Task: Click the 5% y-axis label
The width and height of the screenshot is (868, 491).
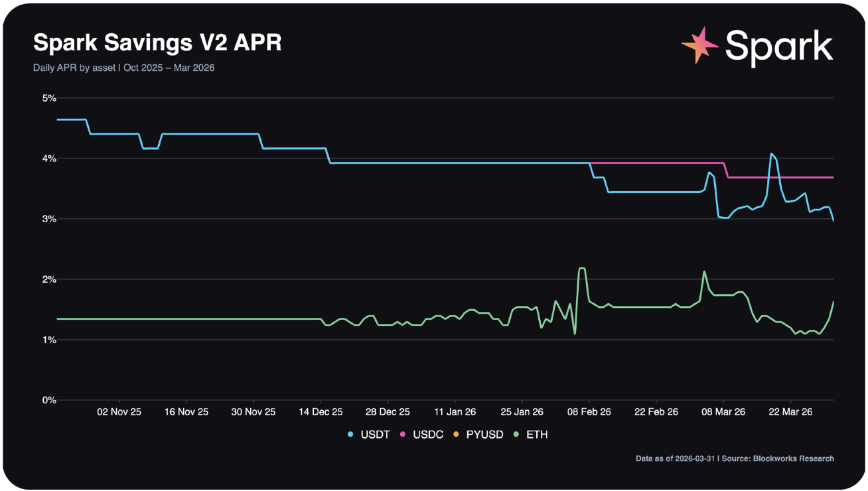Action: click(x=50, y=98)
